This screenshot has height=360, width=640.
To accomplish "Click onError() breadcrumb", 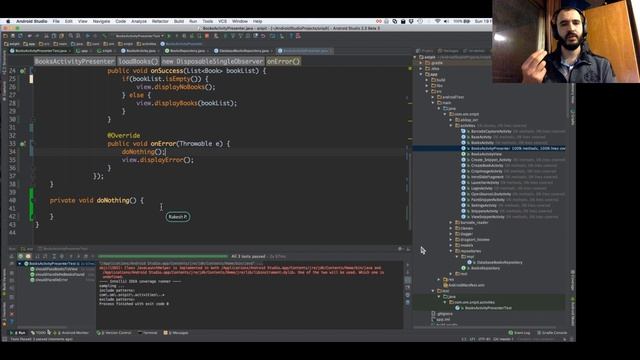I will click(x=283, y=61).
